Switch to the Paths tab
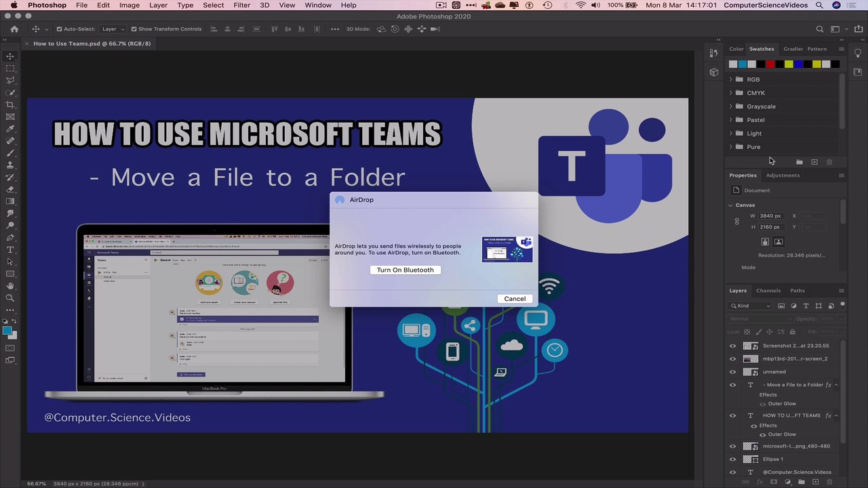 [x=797, y=291]
